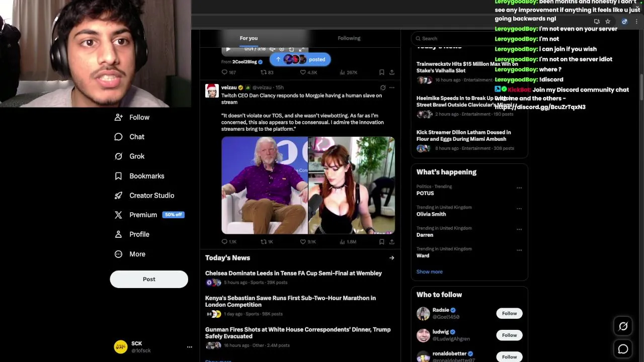View analytics showing 267K views
Image resolution: width=644 pixels, height=362 pixels.
click(x=348, y=72)
